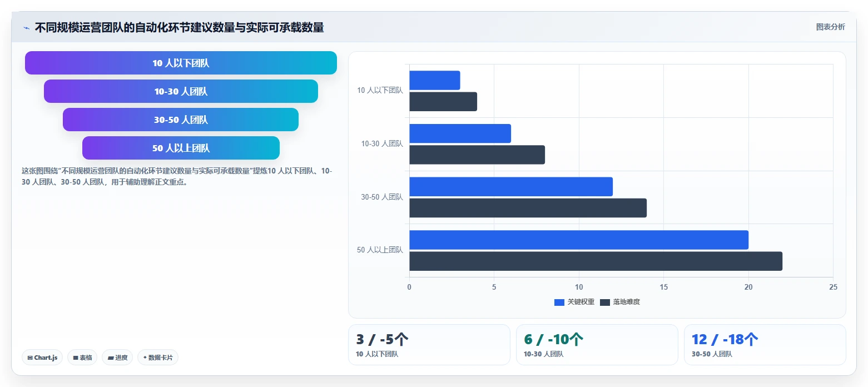Click the Chart.js tag chip

[42, 358]
